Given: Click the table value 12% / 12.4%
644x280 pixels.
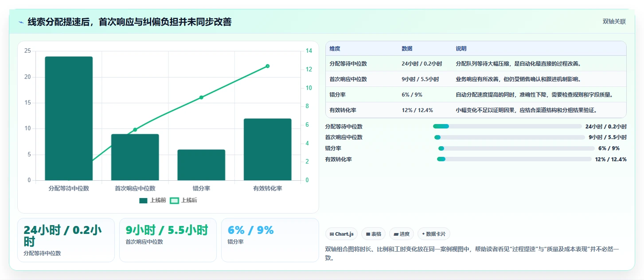Looking at the screenshot, I should coord(417,110).
